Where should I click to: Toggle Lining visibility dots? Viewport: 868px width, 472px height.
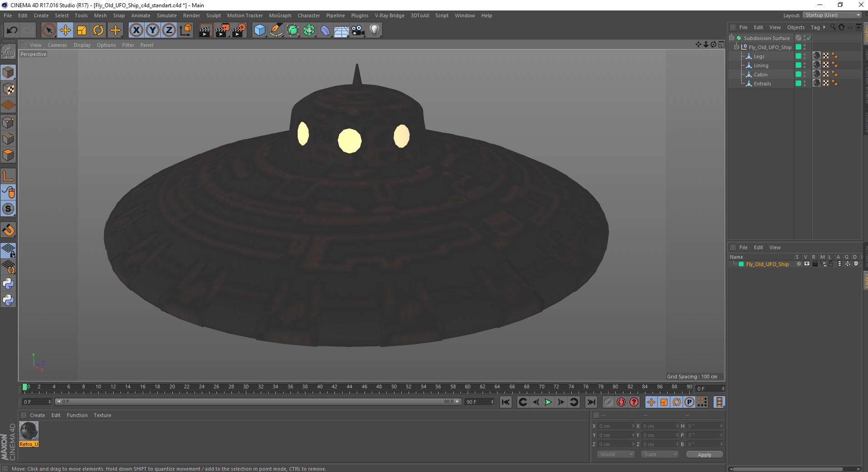click(805, 65)
